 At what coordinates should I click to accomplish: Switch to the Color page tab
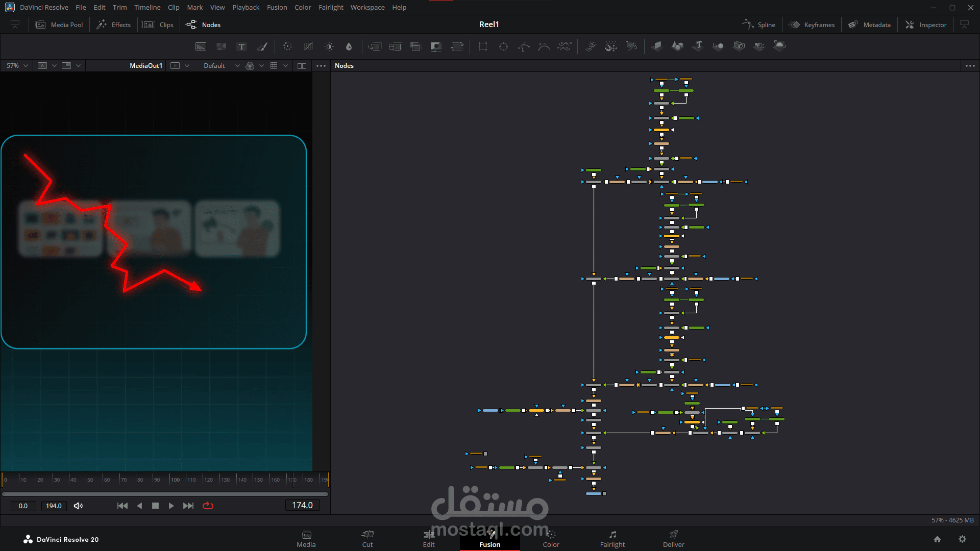(551, 539)
